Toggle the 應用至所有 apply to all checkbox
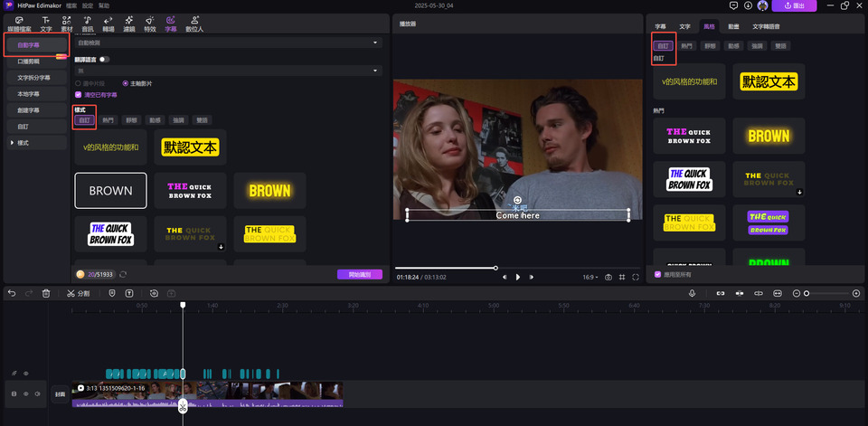The image size is (868, 426). click(657, 274)
